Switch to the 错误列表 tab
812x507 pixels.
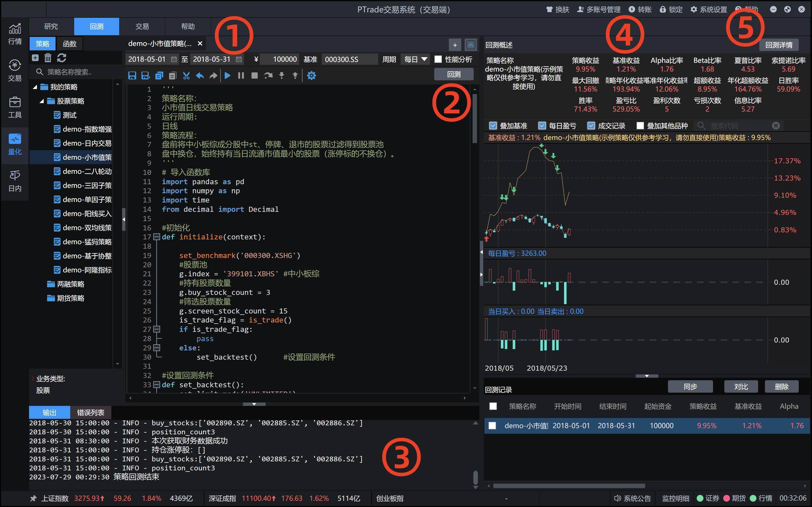click(90, 412)
